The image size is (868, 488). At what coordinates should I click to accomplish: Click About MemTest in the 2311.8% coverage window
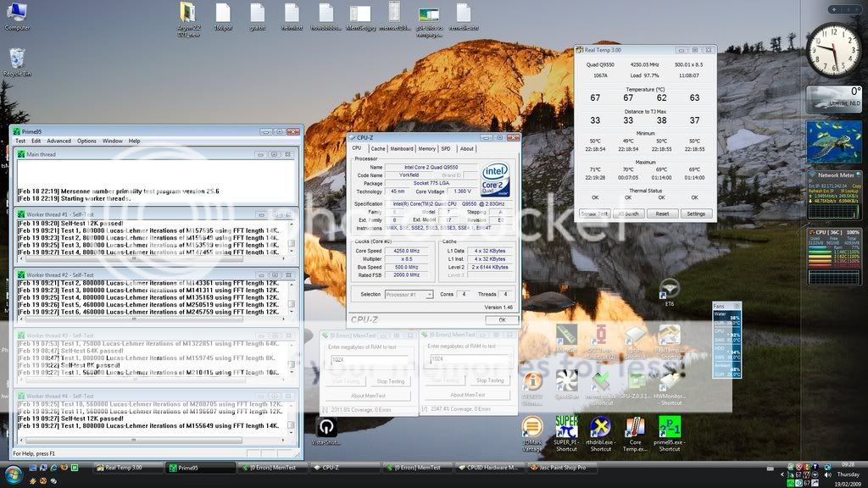(368, 396)
